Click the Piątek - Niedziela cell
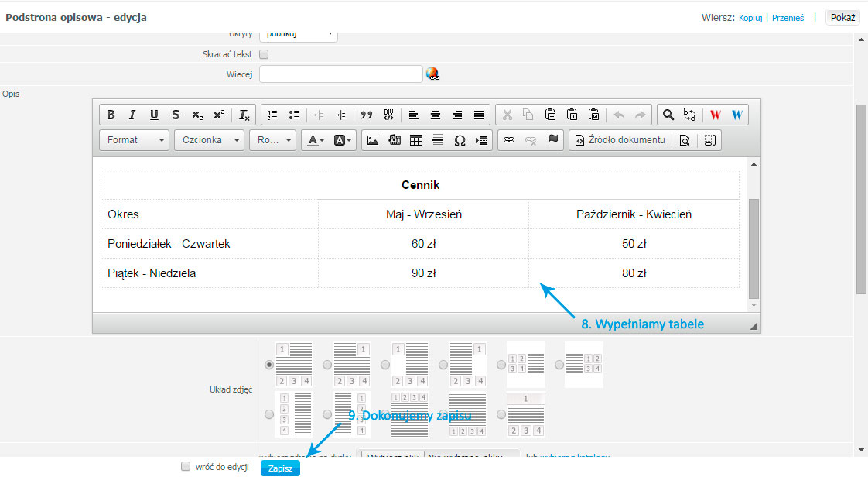 tap(209, 273)
